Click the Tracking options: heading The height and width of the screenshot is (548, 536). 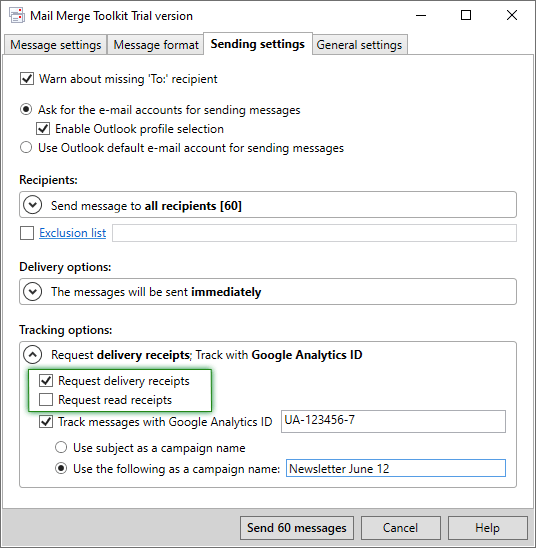(66, 330)
